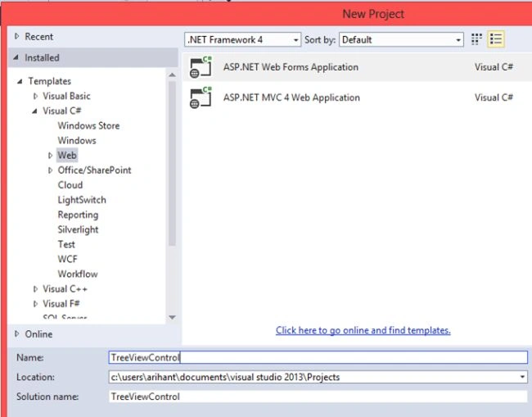Screen dimensions: 532x417
Task: Expand the Recent section
Action: point(16,36)
